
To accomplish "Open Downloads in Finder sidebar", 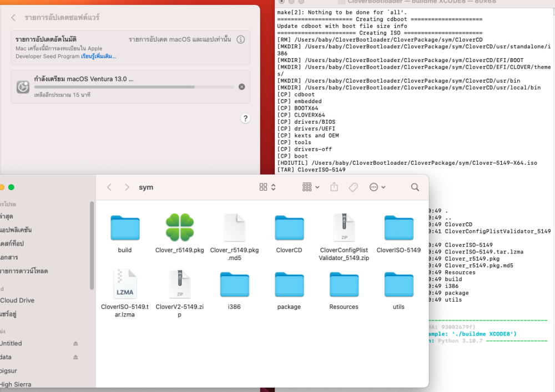I will tap(24, 271).
